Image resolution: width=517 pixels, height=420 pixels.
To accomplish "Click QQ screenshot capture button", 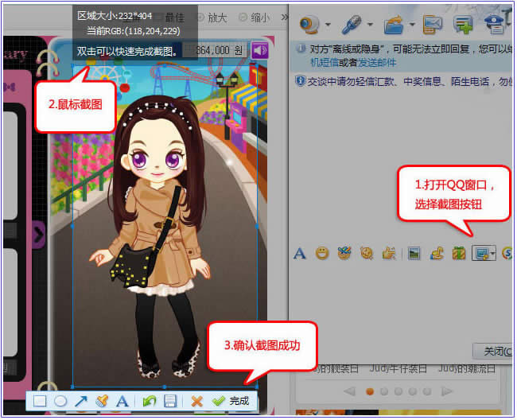I will [481, 253].
